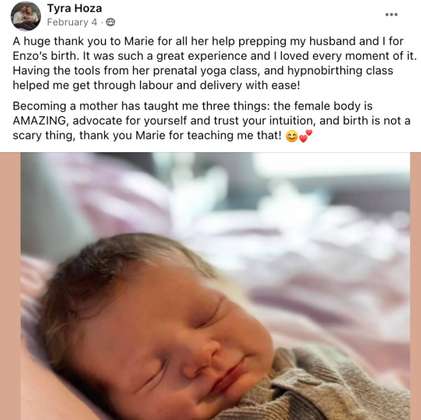Click the post audience privacy icon
This screenshot has width=421, height=420.
coord(110,22)
